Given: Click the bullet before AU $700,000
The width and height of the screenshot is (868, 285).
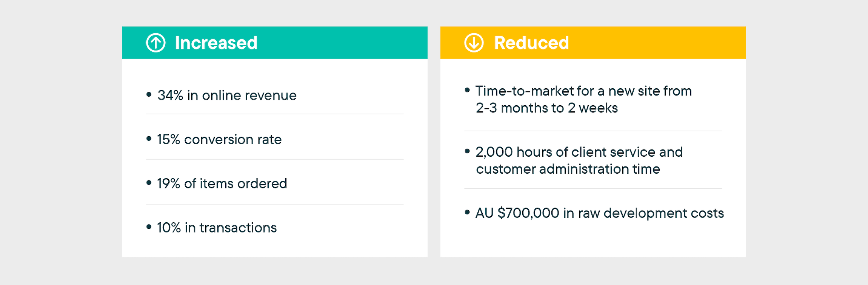Looking at the screenshot, I should click(467, 213).
